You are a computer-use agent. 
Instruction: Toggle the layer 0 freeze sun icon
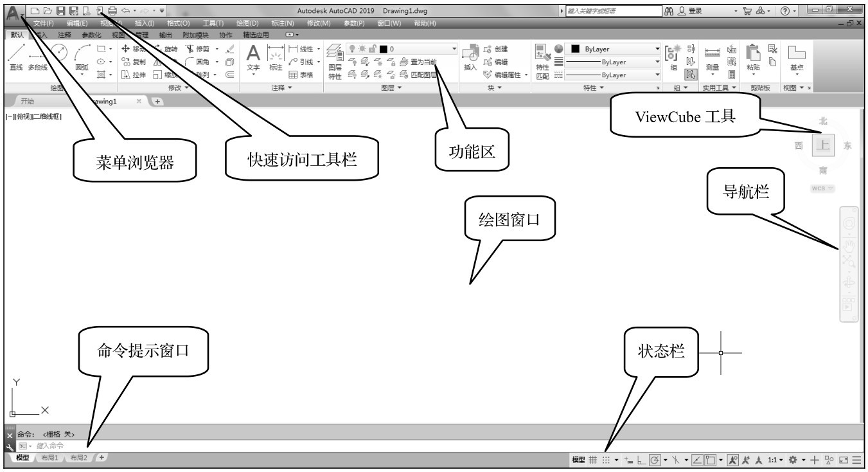(361, 49)
